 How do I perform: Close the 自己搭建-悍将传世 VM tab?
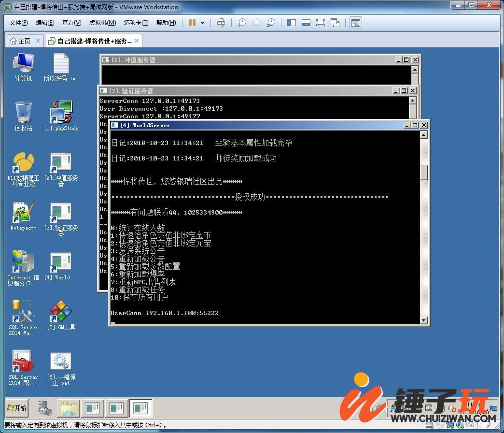[137, 41]
